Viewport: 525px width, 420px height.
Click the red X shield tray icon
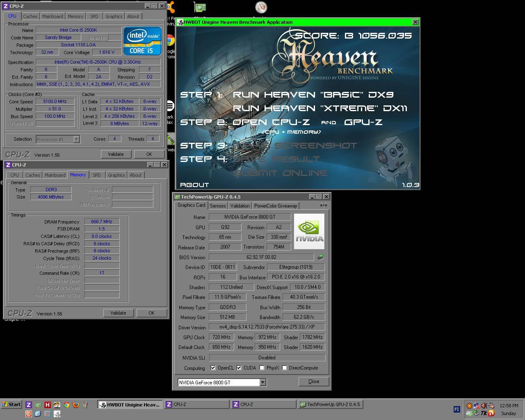pos(491,413)
